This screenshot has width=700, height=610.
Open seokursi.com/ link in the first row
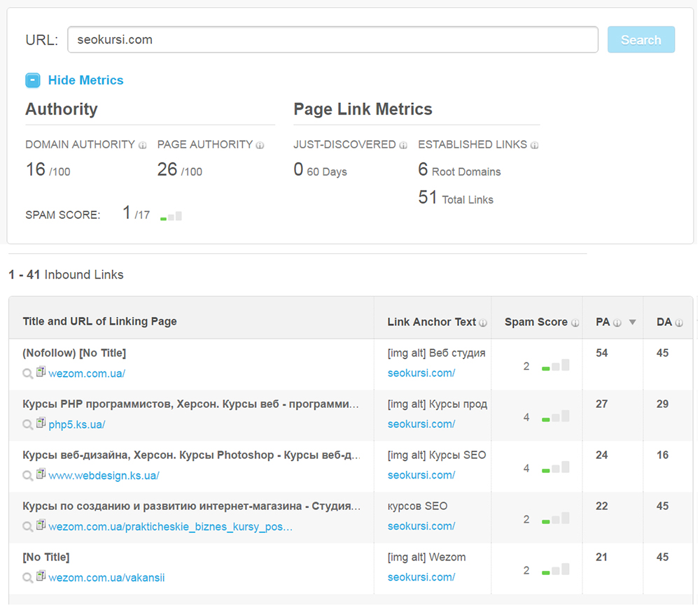tap(421, 374)
